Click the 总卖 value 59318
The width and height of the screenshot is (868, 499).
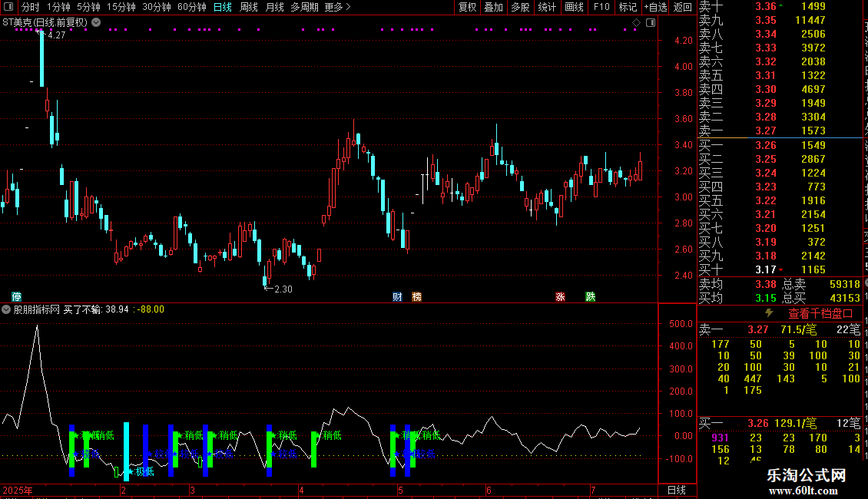pos(845,284)
